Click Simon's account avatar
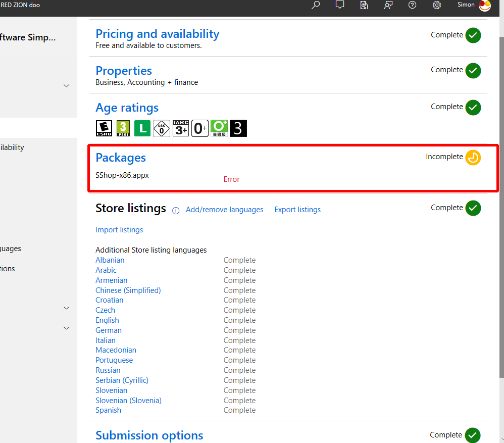Screen dimensions: 504x443 coord(484,6)
